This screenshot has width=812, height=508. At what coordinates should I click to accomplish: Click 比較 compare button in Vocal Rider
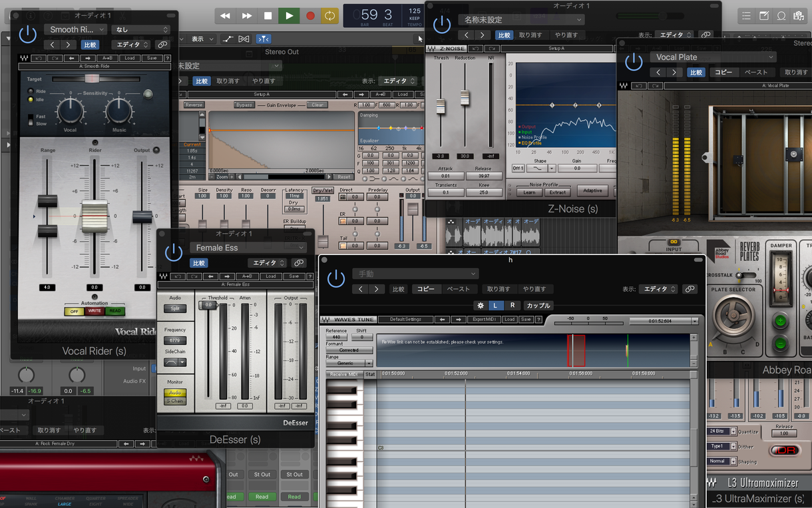tap(90, 45)
